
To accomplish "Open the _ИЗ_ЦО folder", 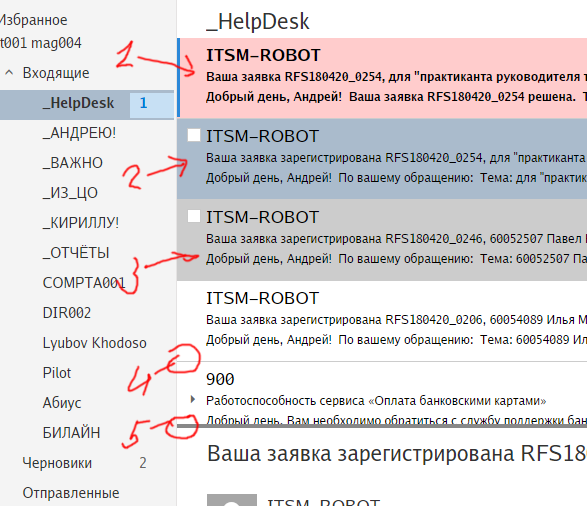I will (70, 193).
